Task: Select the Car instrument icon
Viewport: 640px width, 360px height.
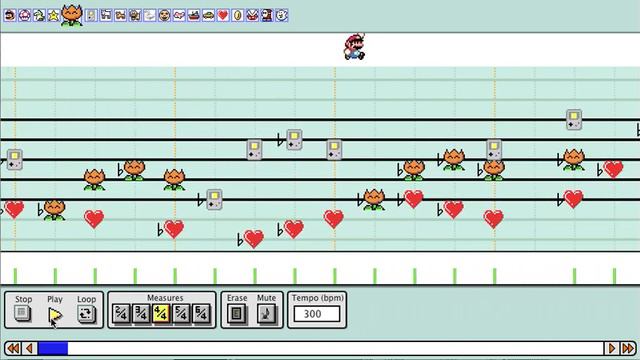Action: pyautogui.click(x=209, y=16)
